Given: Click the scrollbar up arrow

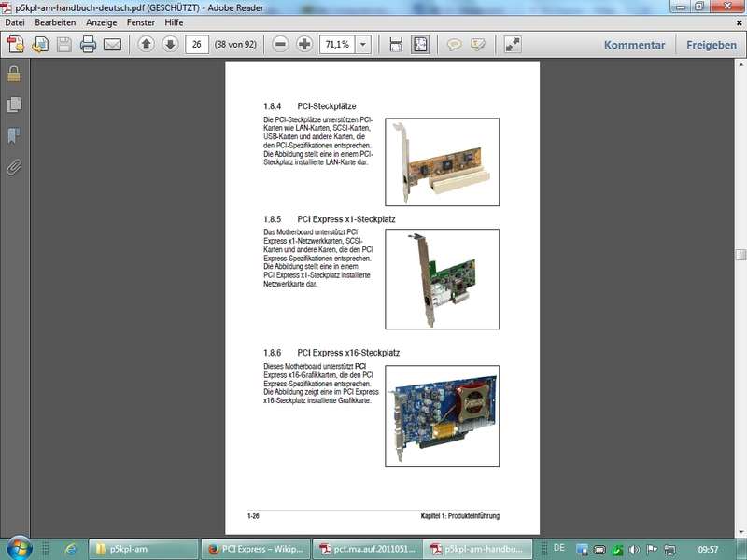Looking at the screenshot, I should pos(740,63).
